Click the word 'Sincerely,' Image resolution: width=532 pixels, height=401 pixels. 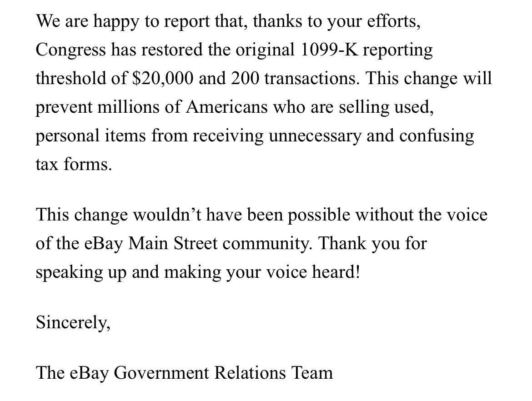pos(73,322)
